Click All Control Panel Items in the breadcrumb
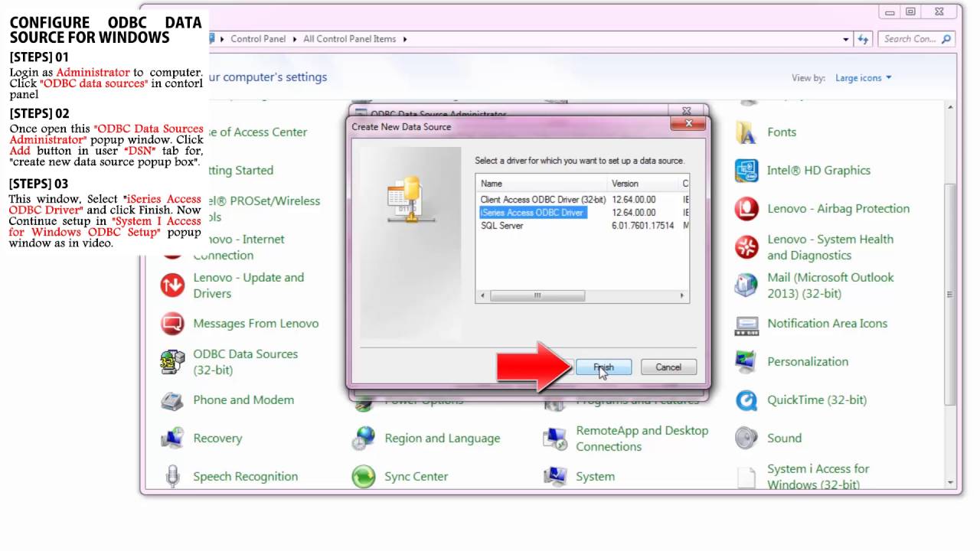The height and width of the screenshot is (551, 980). coord(350,39)
